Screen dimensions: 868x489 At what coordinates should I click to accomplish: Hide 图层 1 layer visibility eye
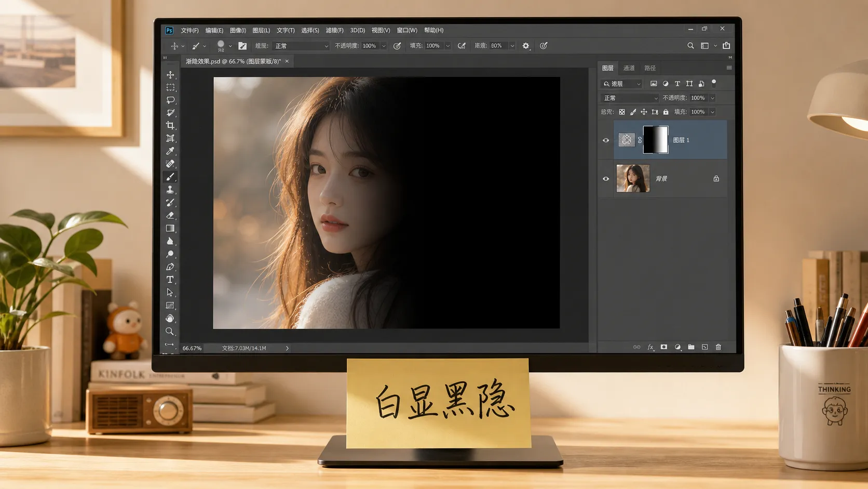606,140
